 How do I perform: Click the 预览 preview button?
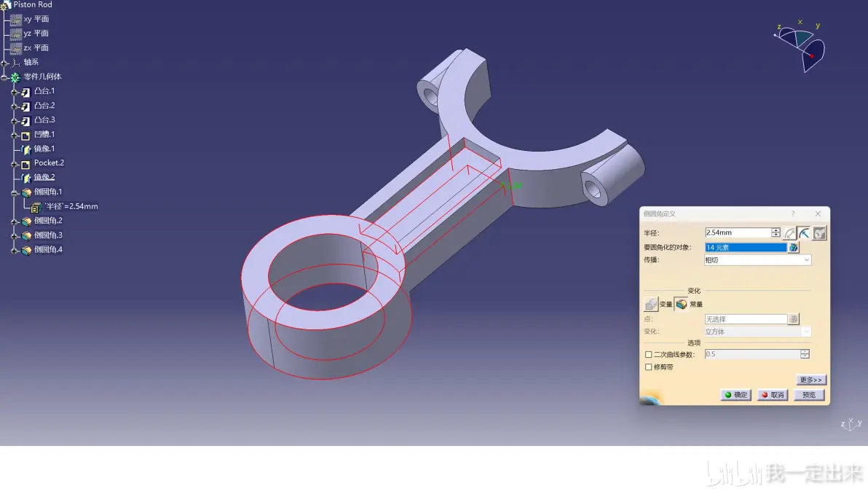click(x=809, y=395)
